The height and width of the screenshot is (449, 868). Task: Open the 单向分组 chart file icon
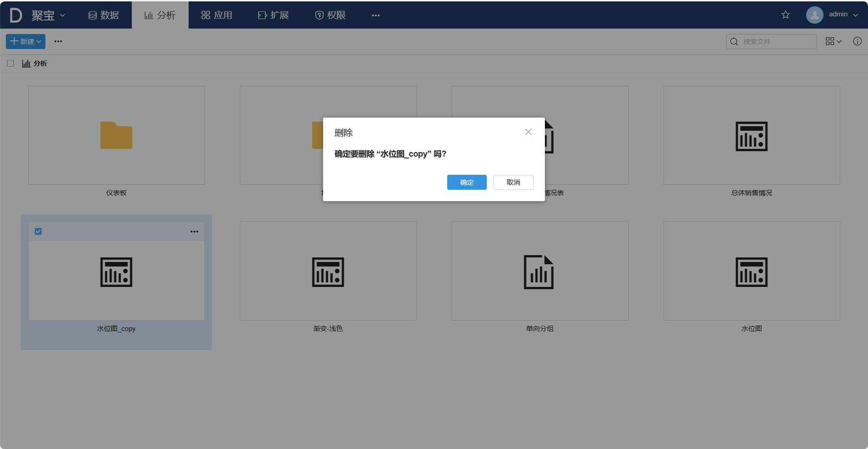539,272
